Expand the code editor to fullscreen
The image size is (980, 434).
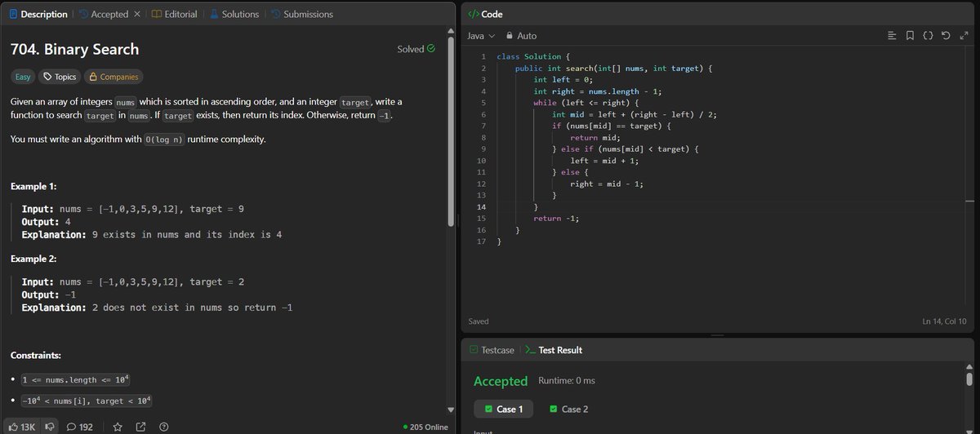[x=963, y=36]
